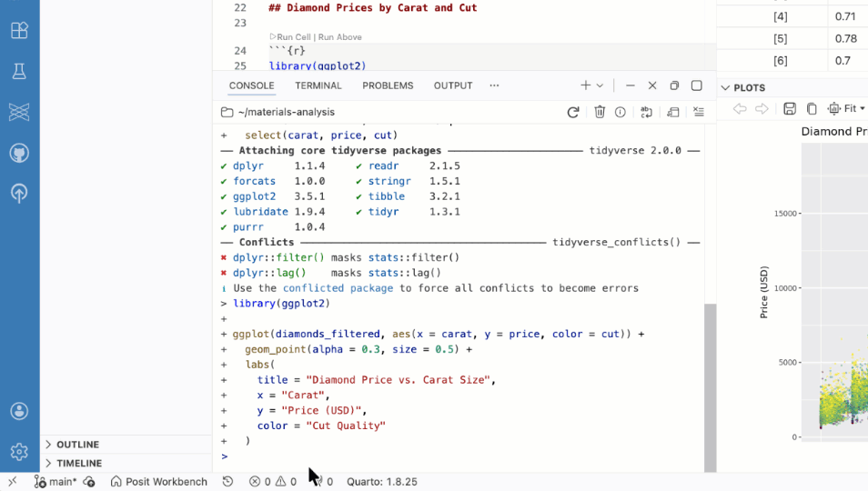Save the current plot
The height and width of the screenshot is (491, 868).
[x=790, y=109]
